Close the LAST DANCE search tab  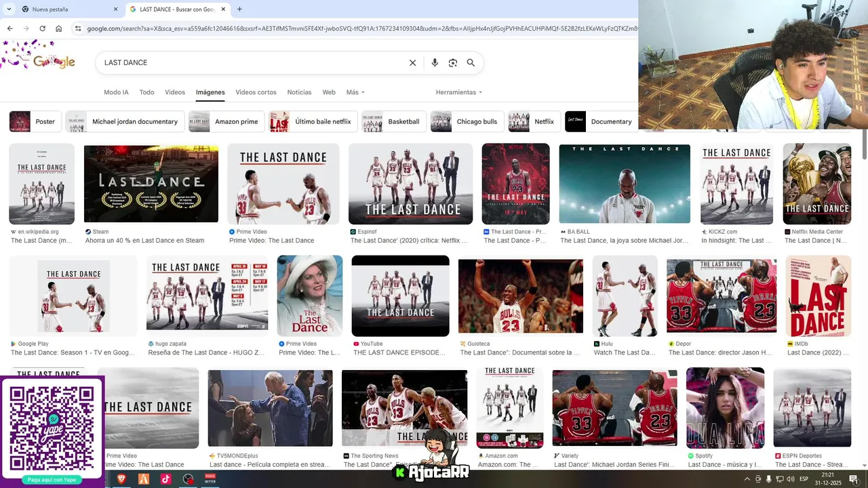[224, 9]
